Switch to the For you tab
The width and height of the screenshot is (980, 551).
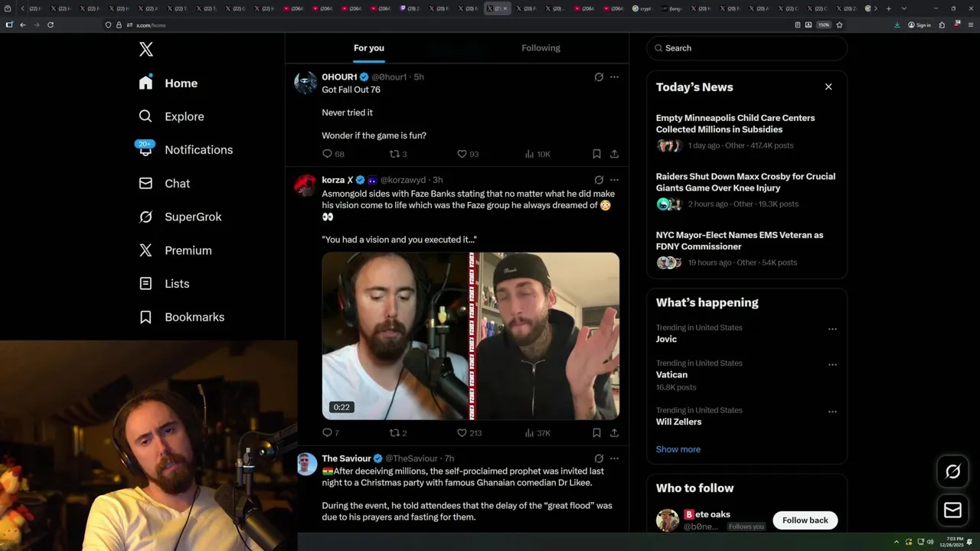point(369,48)
